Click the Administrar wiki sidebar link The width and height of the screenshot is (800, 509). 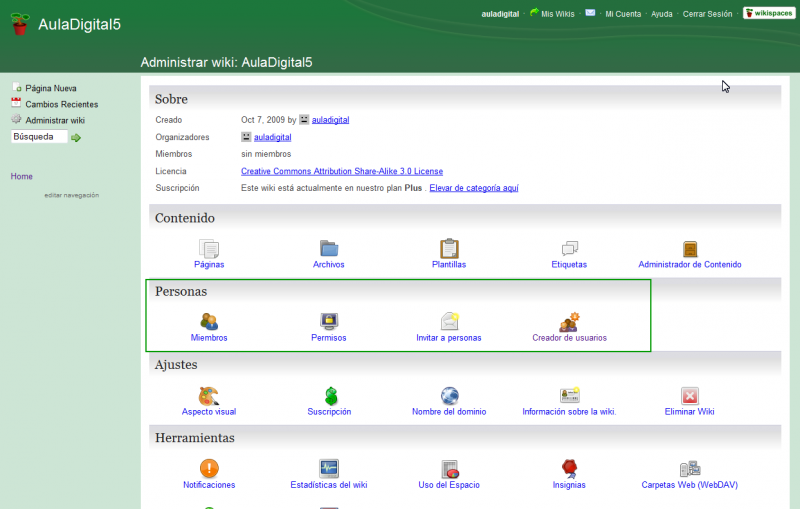point(55,120)
